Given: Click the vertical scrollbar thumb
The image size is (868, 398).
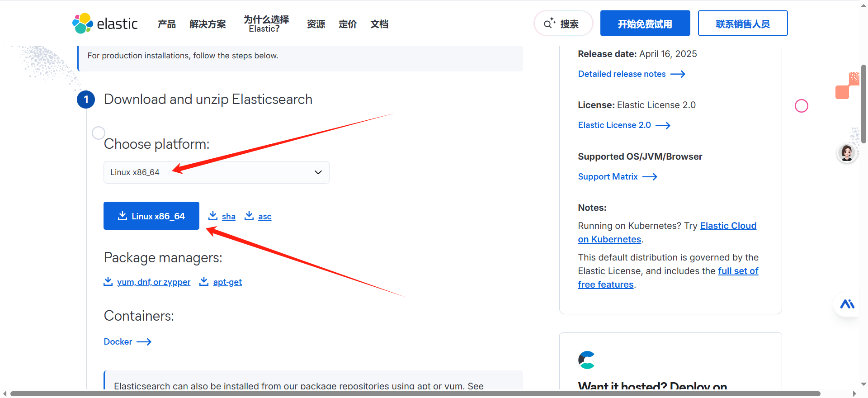Looking at the screenshot, I should coord(863,104).
